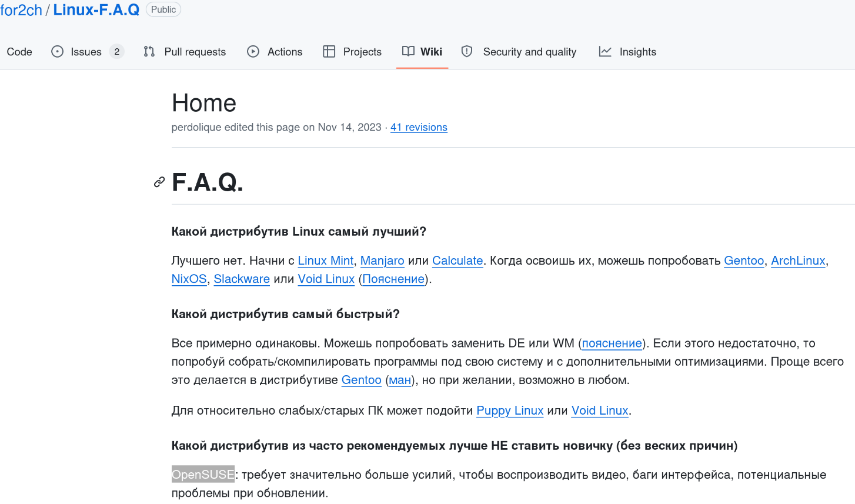Click the F.A.Q. heading text
This screenshot has height=504, width=855.
(x=208, y=182)
